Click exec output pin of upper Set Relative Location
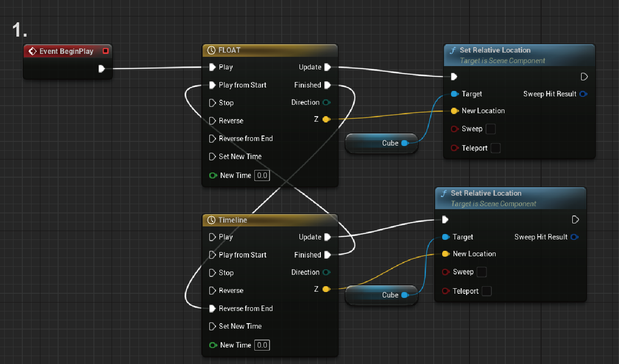 click(584, 77)
